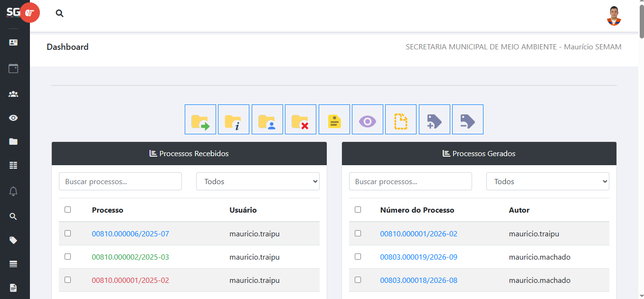Open user avatar menu at top right

point(614,16)
